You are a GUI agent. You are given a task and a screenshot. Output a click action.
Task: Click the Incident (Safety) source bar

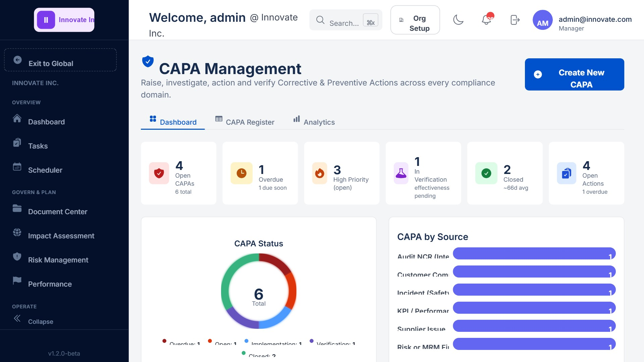(x=534, y=290)
